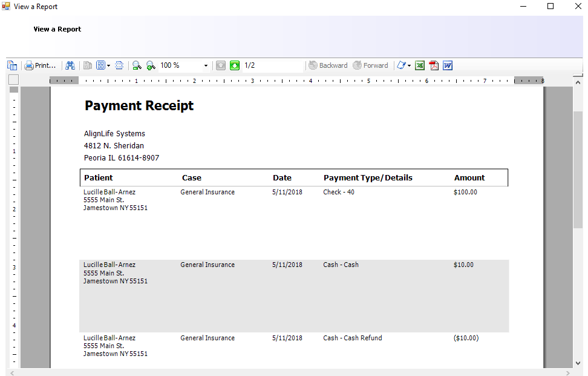The height and width of the screenshot is (376, 588).
Task: Click the $100.00 amount
Action: point(465,192)
